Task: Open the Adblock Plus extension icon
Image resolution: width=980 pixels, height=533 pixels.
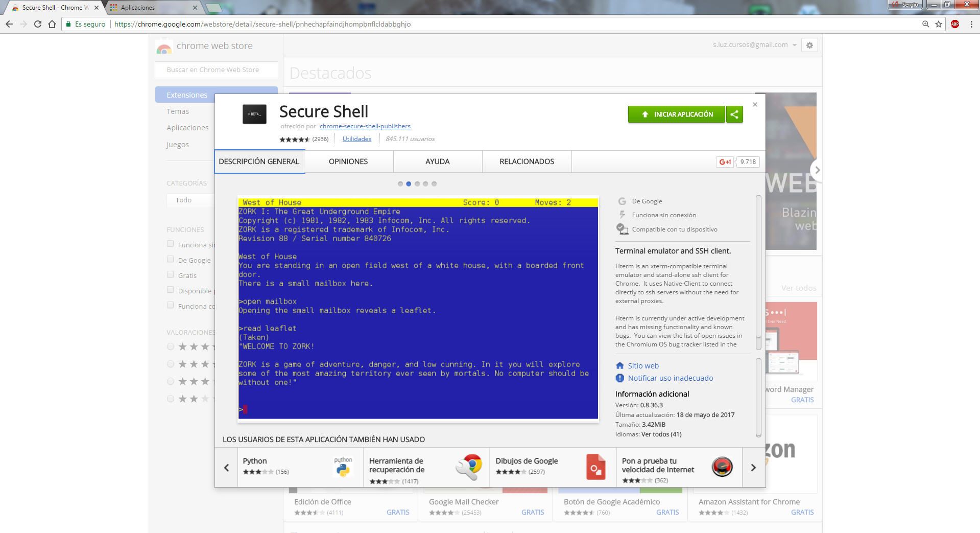Action: [x=955, y=24]
